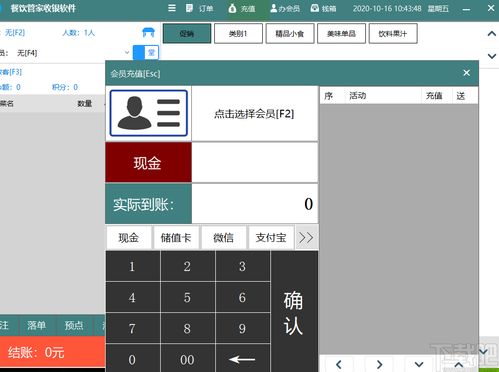This screenshot has height=372, width=499.
Task: Open the 订单 orders view
Action: pos(199,8)
